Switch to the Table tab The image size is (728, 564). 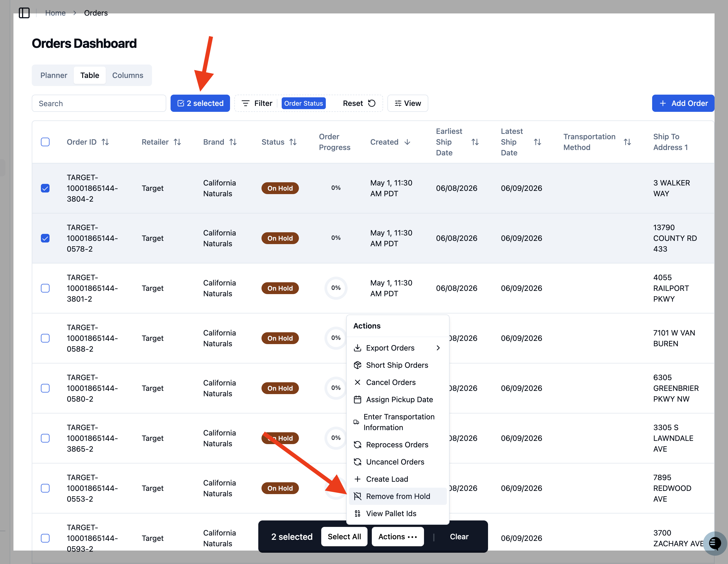click(90, 75)
